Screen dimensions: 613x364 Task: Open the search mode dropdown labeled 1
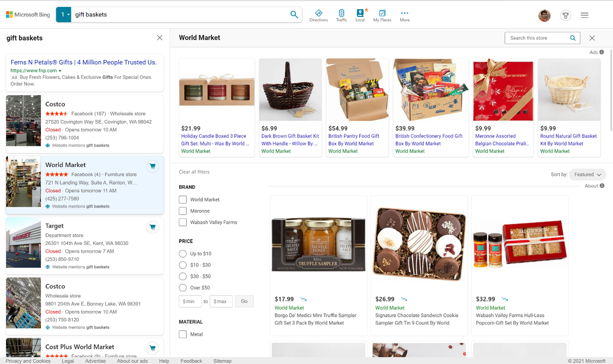(63, 14)
